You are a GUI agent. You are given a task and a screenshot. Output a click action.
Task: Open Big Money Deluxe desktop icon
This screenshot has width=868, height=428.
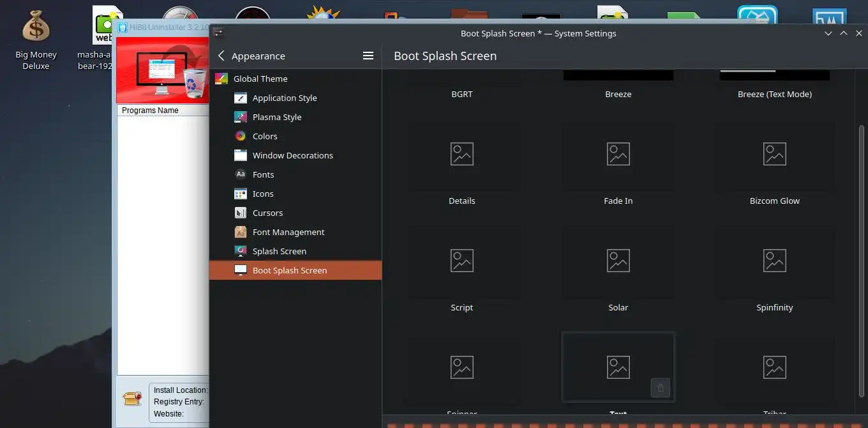coord(36,40)
